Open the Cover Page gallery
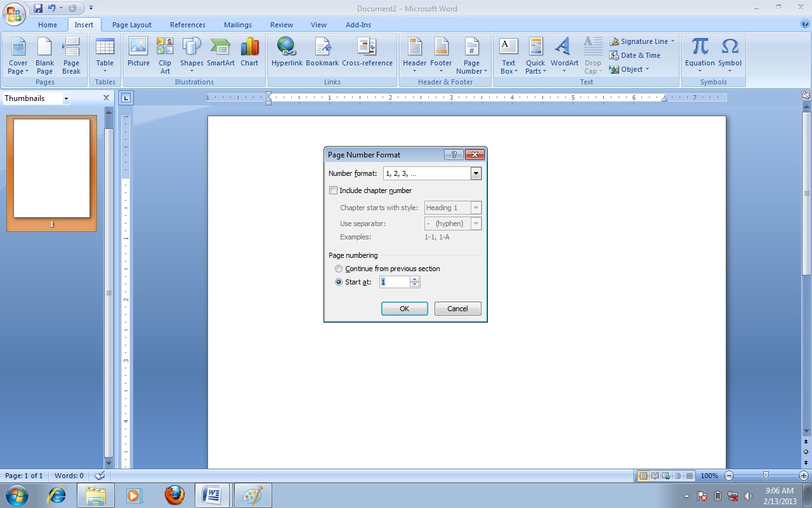812x508 pixels. click(18, 56)
